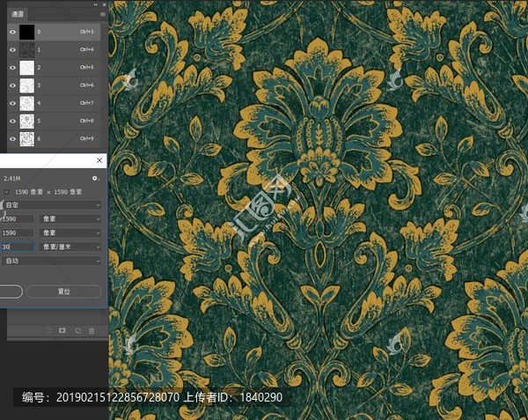Open the height unit 像素 dropdown
This screenshot has height=420, width=528.
(70, 232)
